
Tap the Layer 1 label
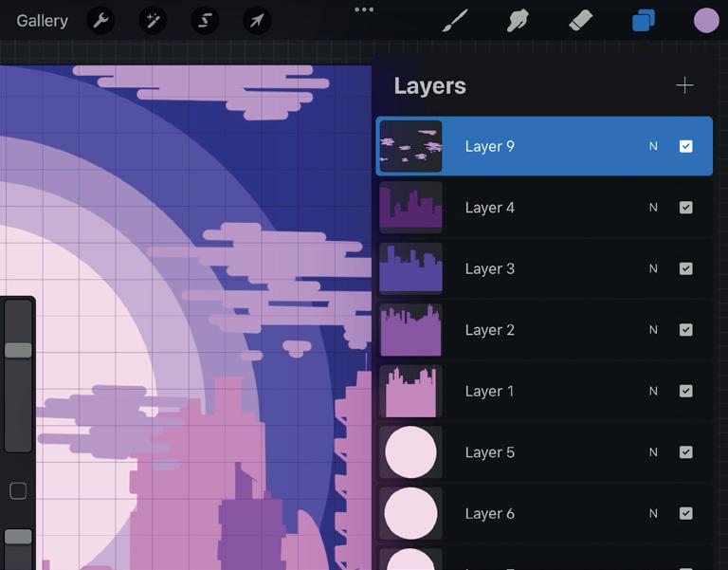click(490, 391)
